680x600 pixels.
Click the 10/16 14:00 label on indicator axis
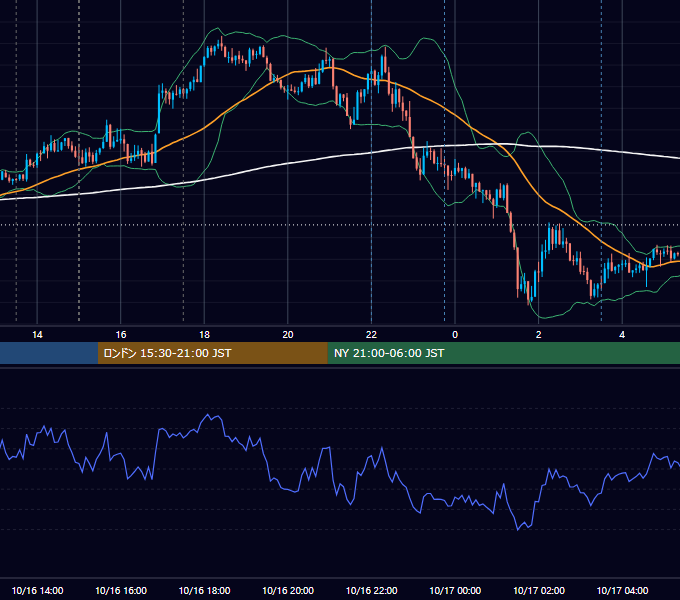(x=37, y=590)
